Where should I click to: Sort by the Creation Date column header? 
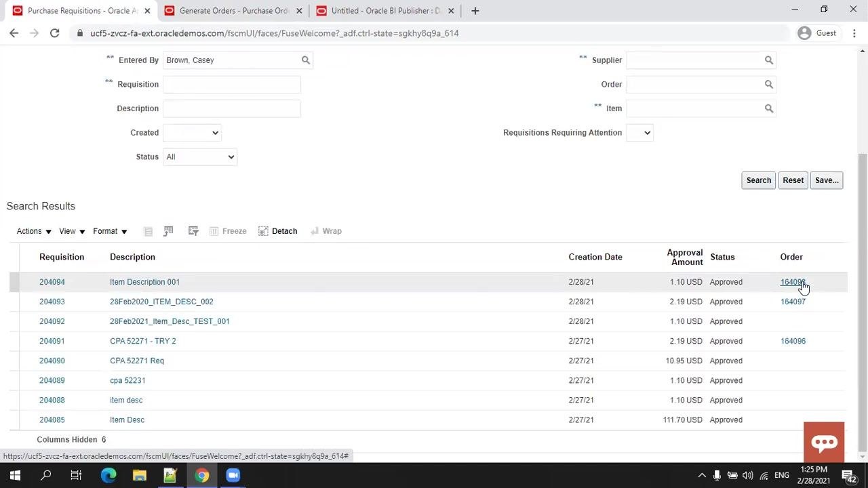(595, 257)
